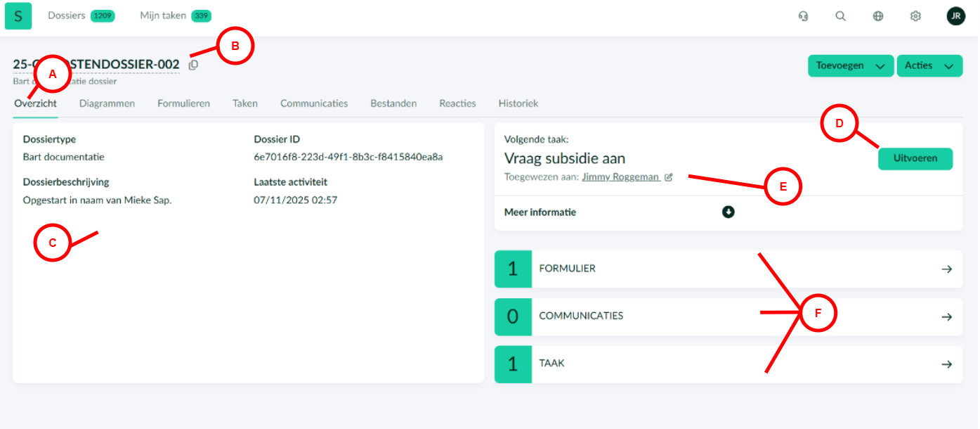980x429 pixels.
Task: Switch to the Formulieren tab
Action: click(183, 103)
